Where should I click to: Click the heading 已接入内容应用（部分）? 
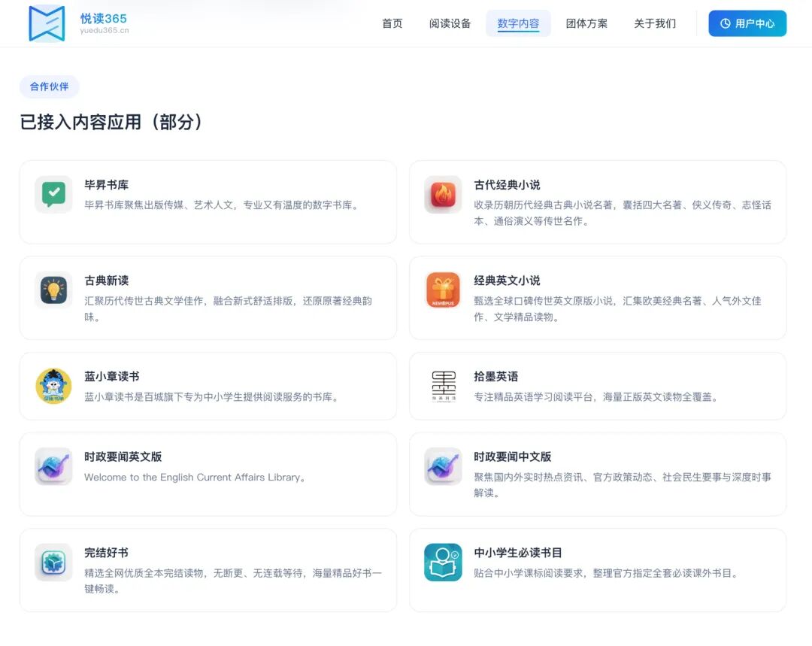(111, 123)
